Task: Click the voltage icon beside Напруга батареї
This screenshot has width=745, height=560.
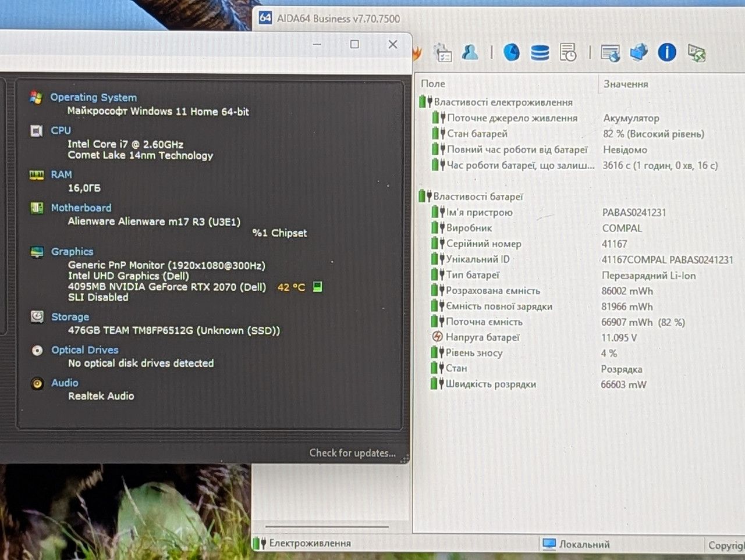Action: coord(438,337)
